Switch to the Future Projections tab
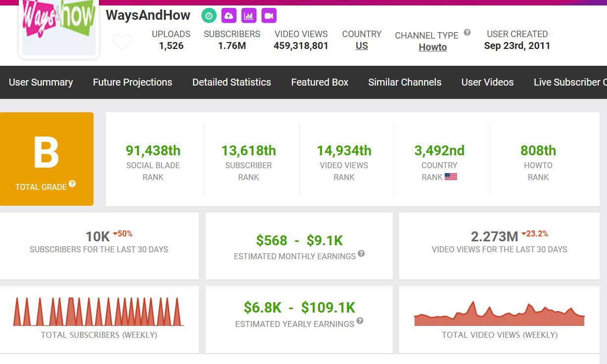 tap(133, 82)
